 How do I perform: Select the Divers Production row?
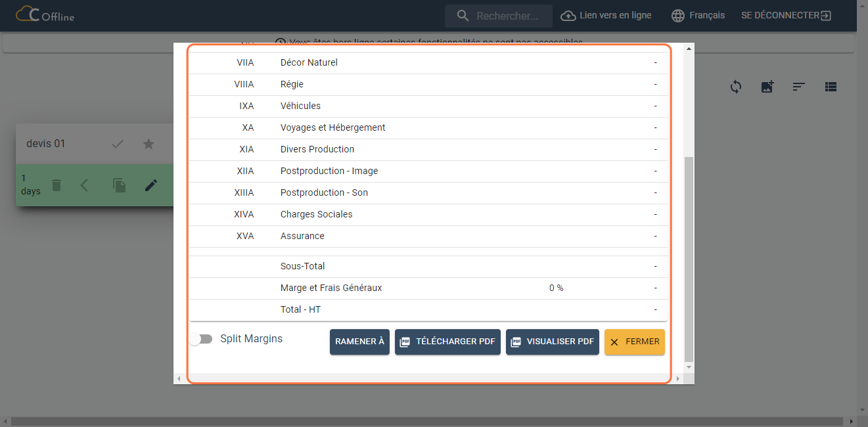428,150
